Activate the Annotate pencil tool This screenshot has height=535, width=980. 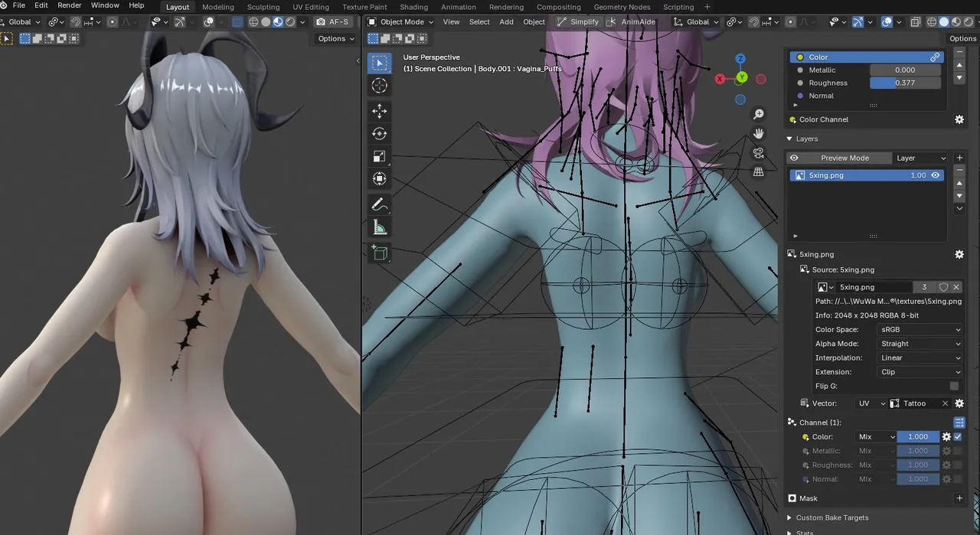[380, 205]
